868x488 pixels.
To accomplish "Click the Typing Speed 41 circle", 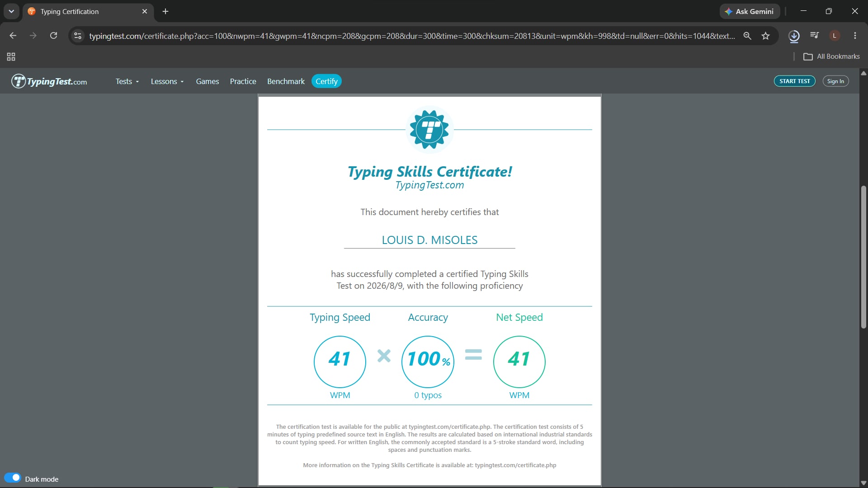I will point(340,361).
